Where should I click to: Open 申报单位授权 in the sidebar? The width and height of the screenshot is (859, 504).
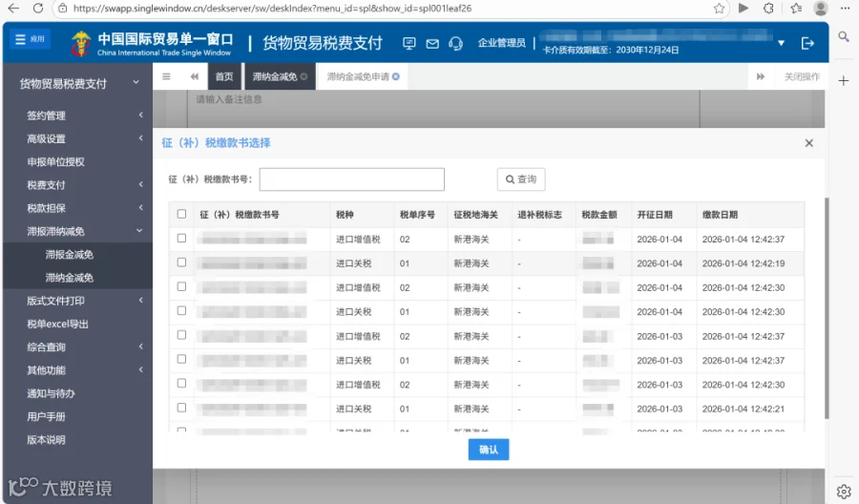click(x=56, y=161)
